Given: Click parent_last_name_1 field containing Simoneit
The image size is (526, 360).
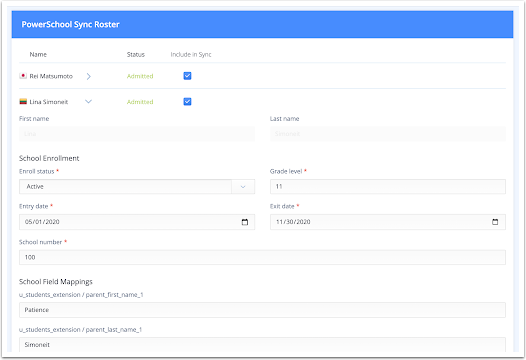Looking at the screenshot, I should [262, 345].
